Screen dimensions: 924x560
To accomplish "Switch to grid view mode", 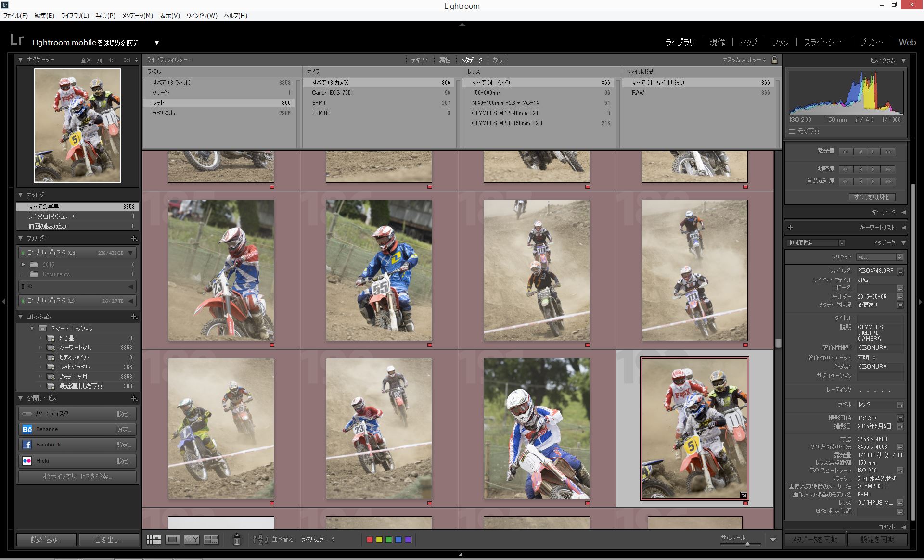I will tap(154, 540).
